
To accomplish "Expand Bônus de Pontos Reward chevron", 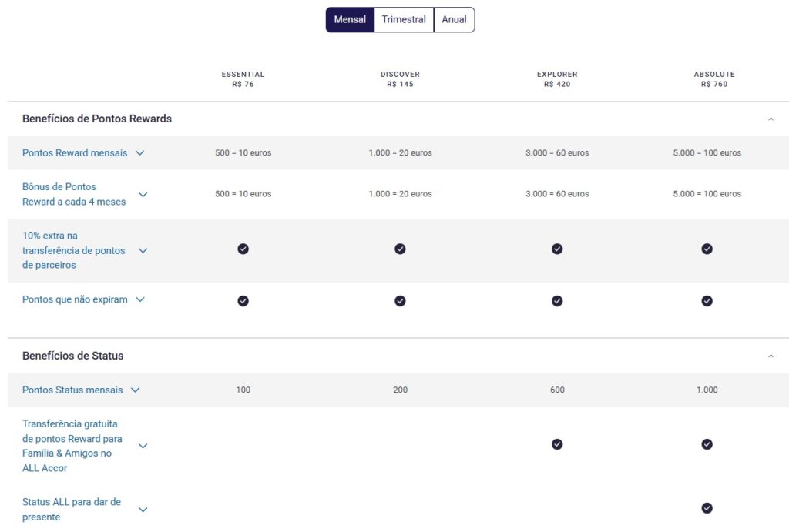I will (143, 195).
